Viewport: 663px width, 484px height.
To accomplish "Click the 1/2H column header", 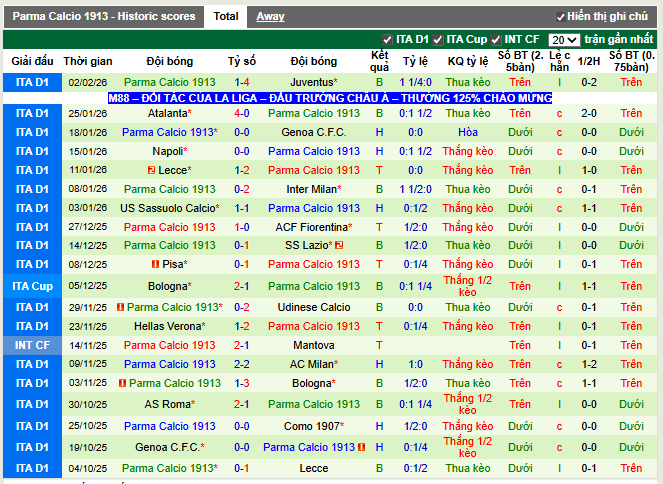I will click(x=589, y=61).
